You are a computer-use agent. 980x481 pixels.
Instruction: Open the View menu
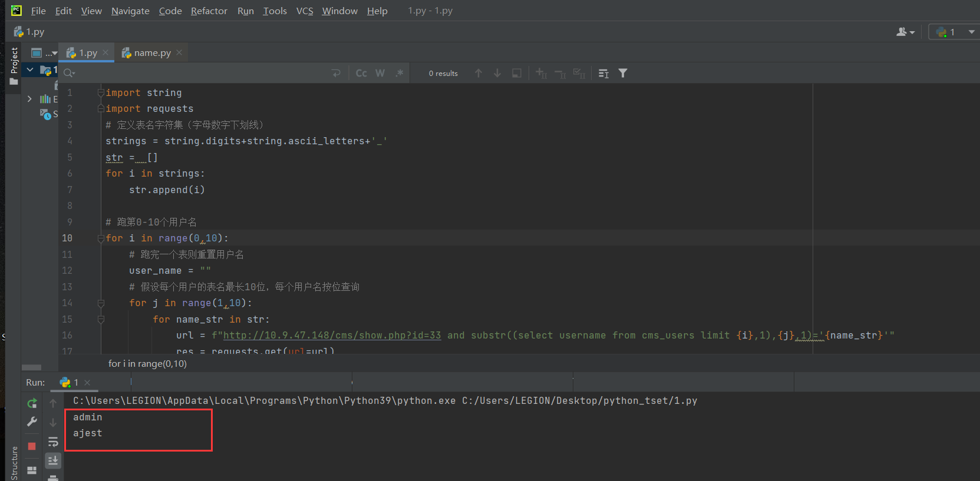click(x=91, y=11)
